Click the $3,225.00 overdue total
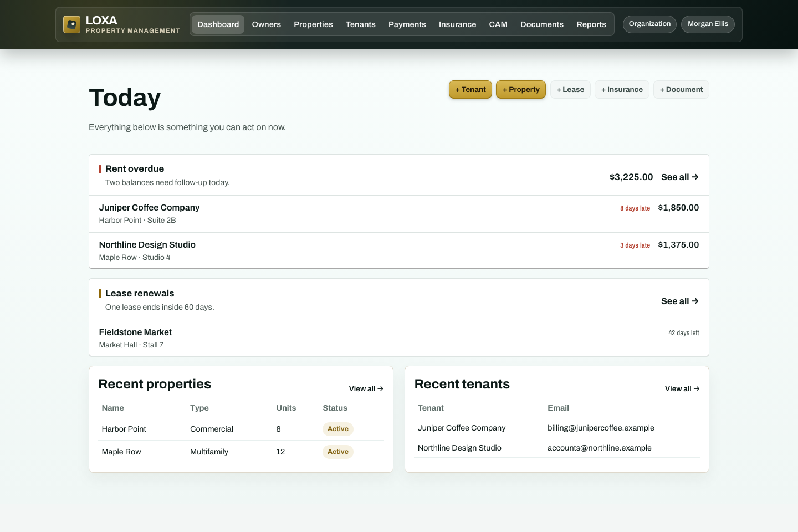798x532 pixels. click(x=631, y=177)
